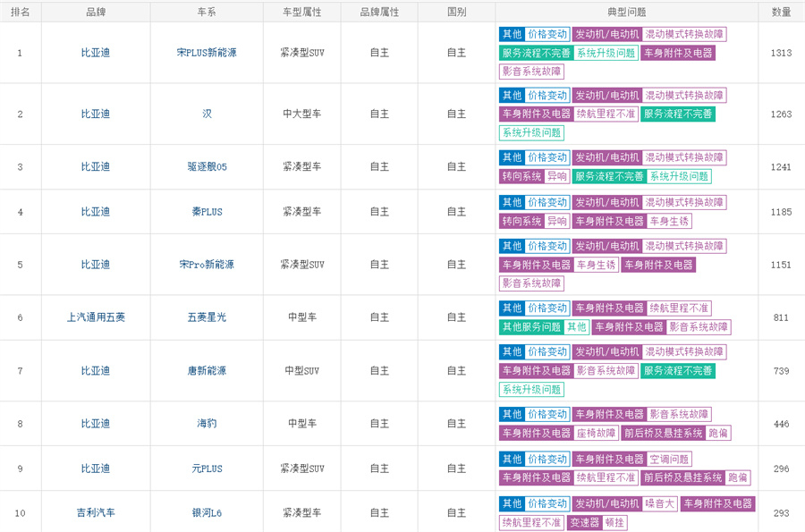805x532 pixels.
Task: Select the 变速器 tag in 银河L6 row
Action: point(584,522)
